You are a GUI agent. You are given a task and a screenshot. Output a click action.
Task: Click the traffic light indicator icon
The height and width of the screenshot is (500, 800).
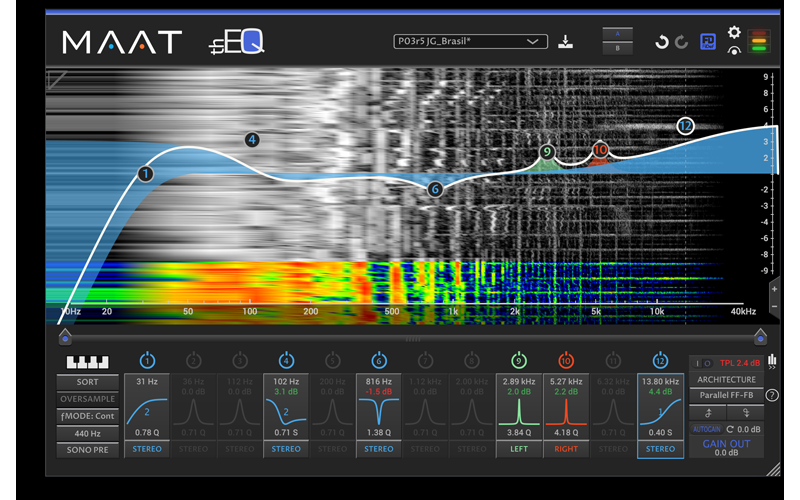pyautogui.click(x=759, y=41)
